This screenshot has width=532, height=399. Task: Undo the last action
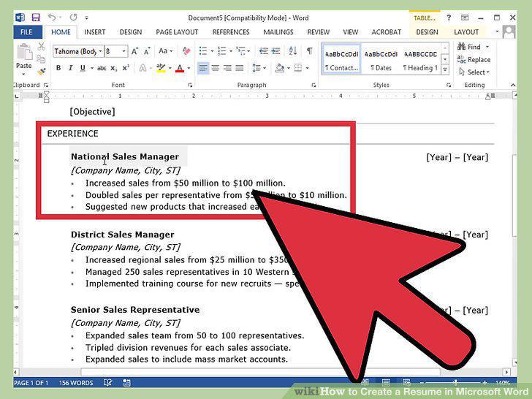pos(52,17)
